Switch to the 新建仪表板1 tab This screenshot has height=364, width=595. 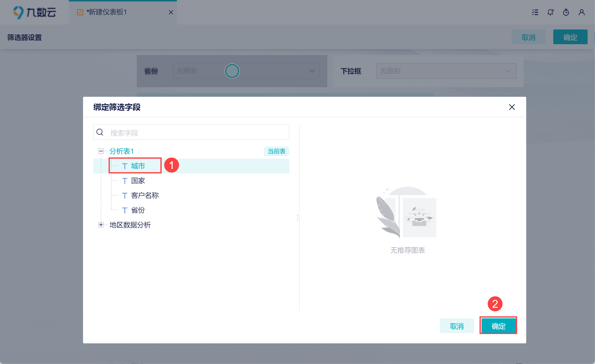107,12
